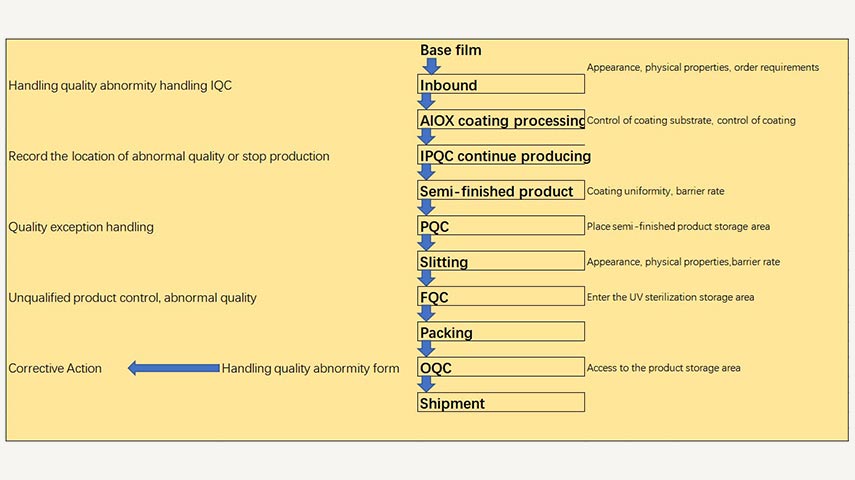Click the arrow between Slitting and FQC
The width and height of the screenshot is (855, 480).
(x=427, y=278)
